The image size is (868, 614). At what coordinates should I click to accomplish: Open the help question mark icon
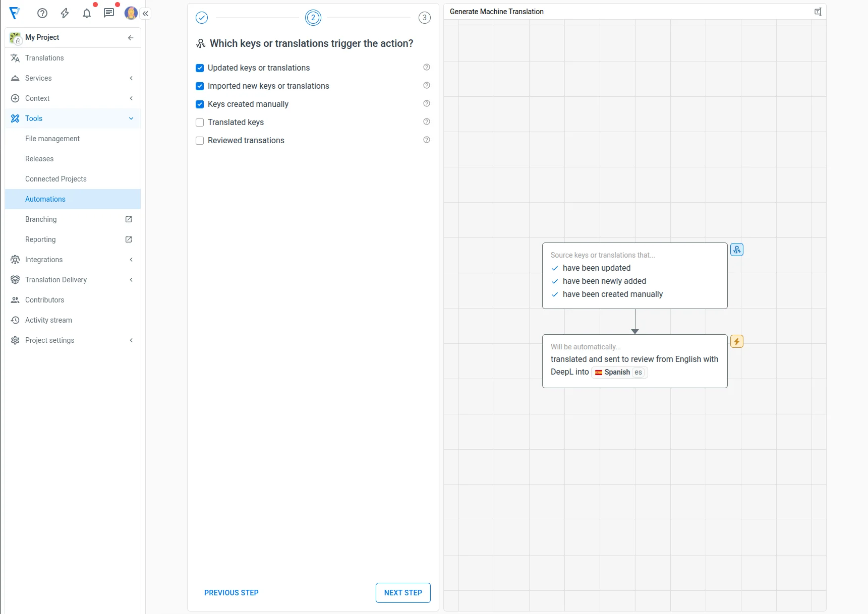click(x=42, y=13)
